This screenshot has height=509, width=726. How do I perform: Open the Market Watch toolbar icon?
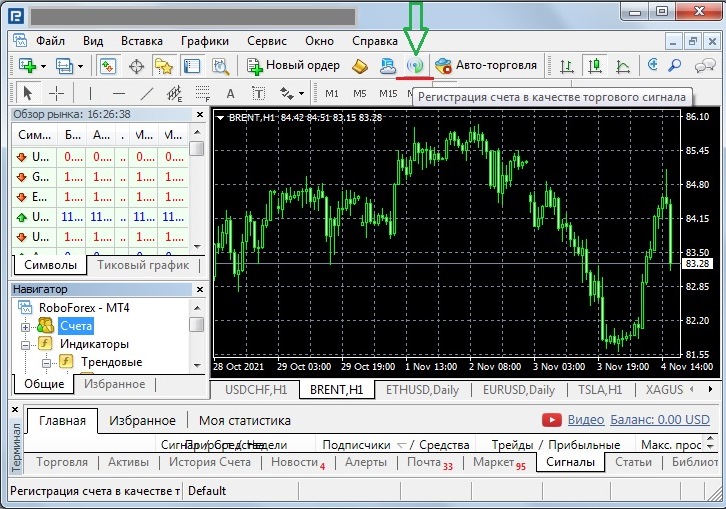click(x=108, y=66)
